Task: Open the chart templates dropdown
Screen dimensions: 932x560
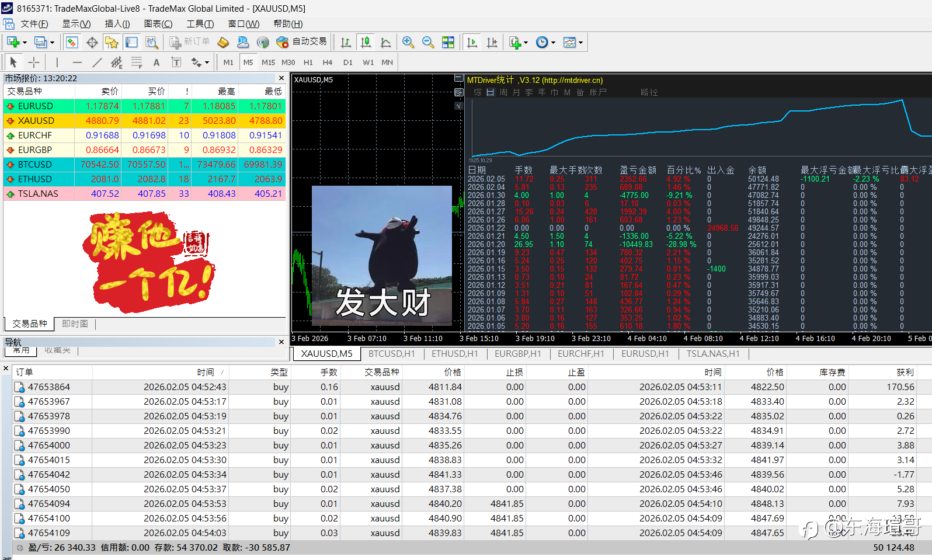Action: 580,43
